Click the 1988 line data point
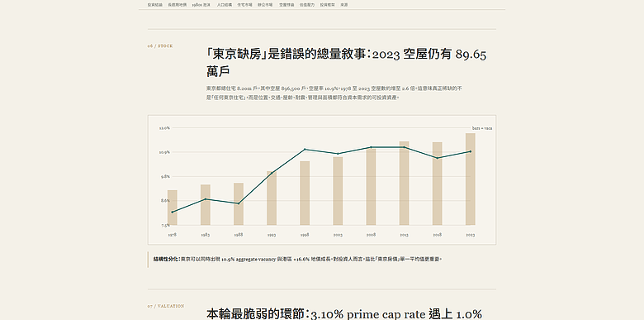The height and width of the screenshot is (320, 644). (239, 203)
